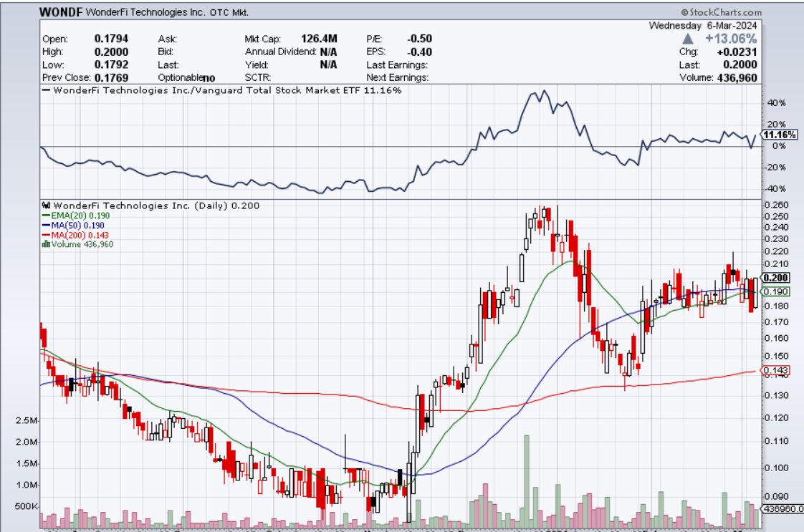Screen dimensions: 804x532
Task: Click the date Wednesday 6-Mar-2024
Action: tap(702, 26)
